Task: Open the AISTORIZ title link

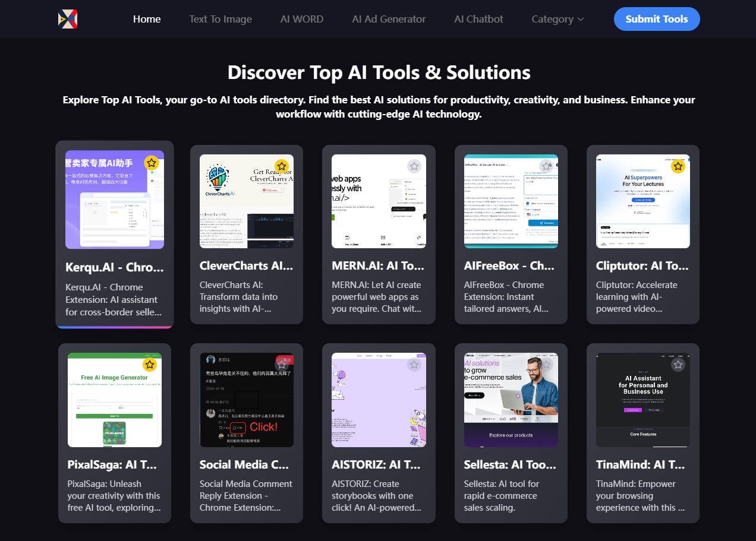Action: [x=379, y=464]
